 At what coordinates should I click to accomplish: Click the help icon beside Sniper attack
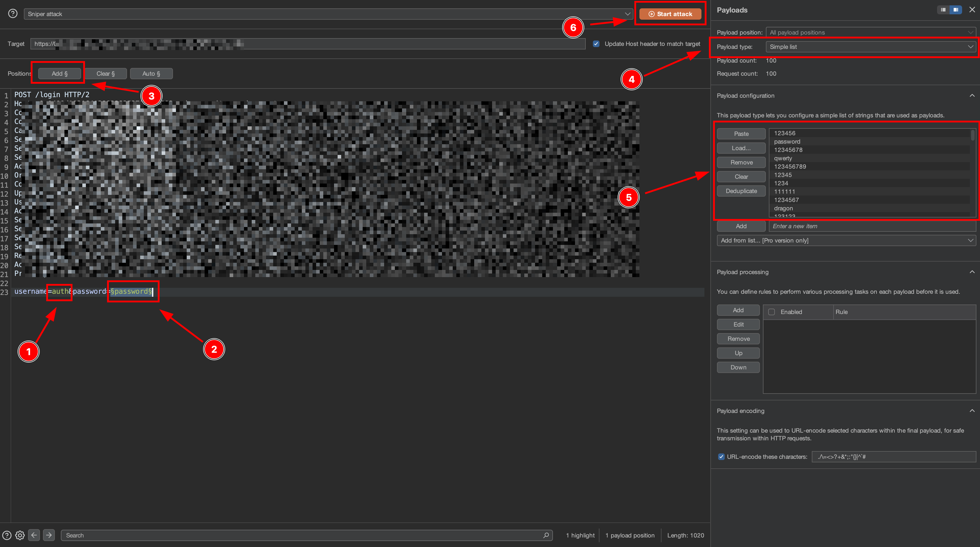[x=13, y=14]
